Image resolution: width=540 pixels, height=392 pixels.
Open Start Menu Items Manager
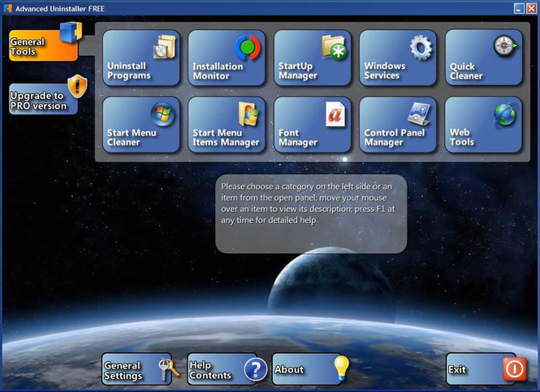(227, 125)
